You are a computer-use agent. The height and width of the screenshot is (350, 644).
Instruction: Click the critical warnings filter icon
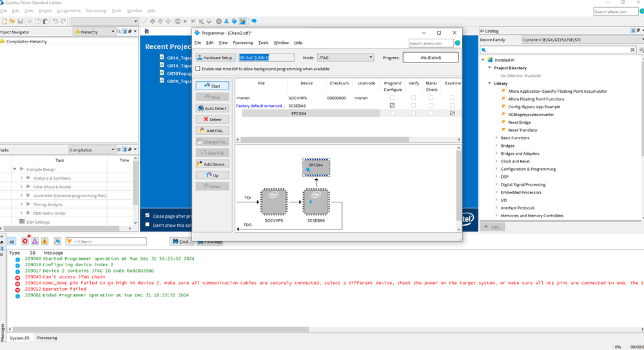(35, 241)
